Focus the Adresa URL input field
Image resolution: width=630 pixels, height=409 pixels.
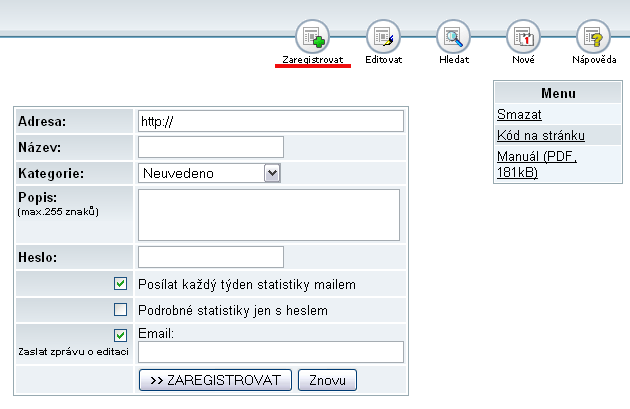point(270,121)
